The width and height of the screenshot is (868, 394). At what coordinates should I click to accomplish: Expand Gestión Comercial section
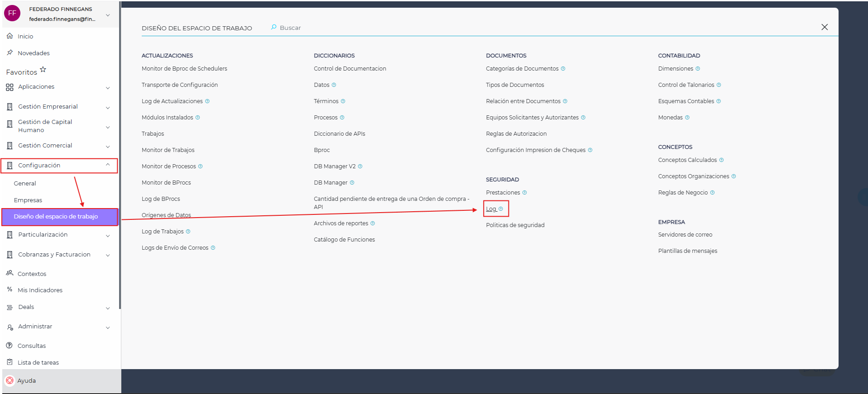tap(108, 147)
